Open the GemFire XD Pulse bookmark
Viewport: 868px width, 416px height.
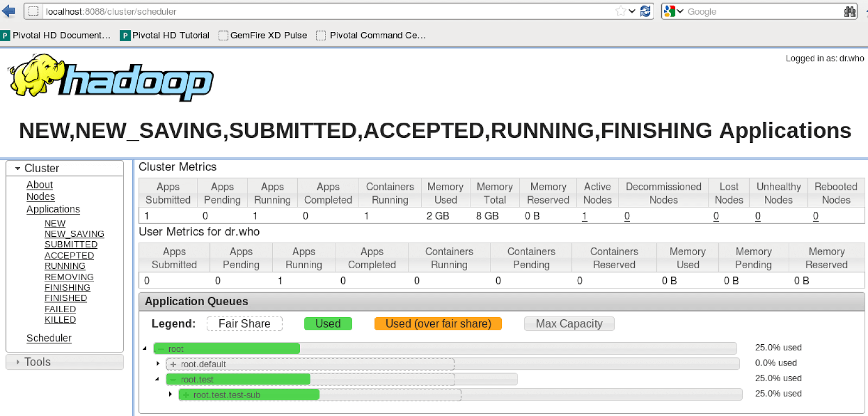(263, 35)
